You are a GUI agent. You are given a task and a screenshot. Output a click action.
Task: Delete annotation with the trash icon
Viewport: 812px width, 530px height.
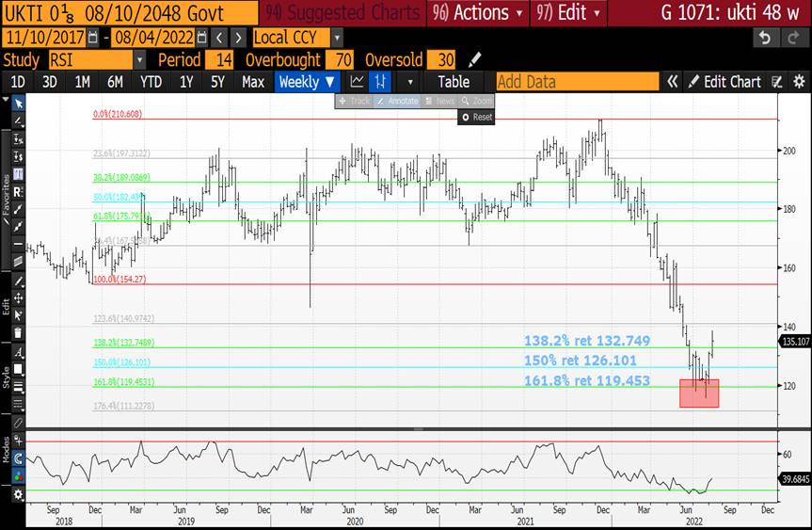point(18,332)
